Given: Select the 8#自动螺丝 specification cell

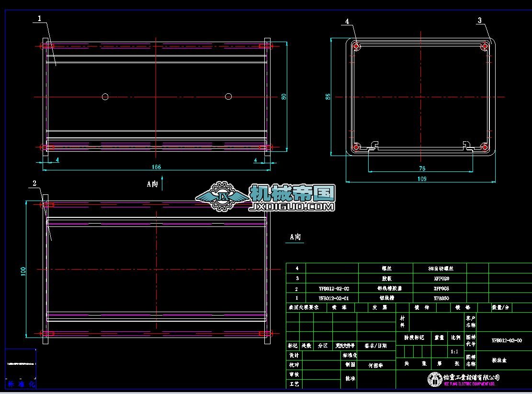Looking at the screenshot, I should (441, 268).
